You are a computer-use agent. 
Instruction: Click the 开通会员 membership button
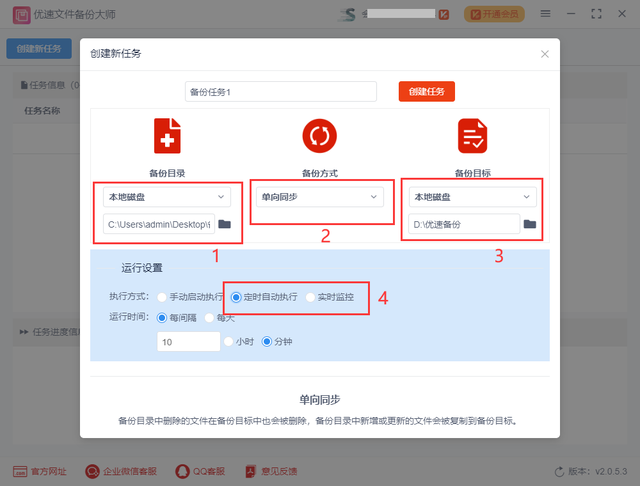click(x=494, y=14)
